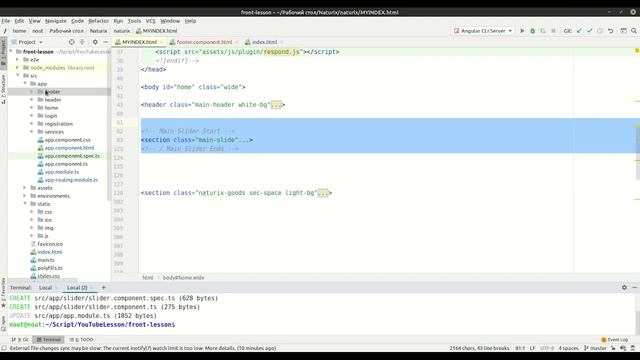The image size is (640, 360).
Task: Open the Favorites tool window on left edge
Action: click(3, 293)
